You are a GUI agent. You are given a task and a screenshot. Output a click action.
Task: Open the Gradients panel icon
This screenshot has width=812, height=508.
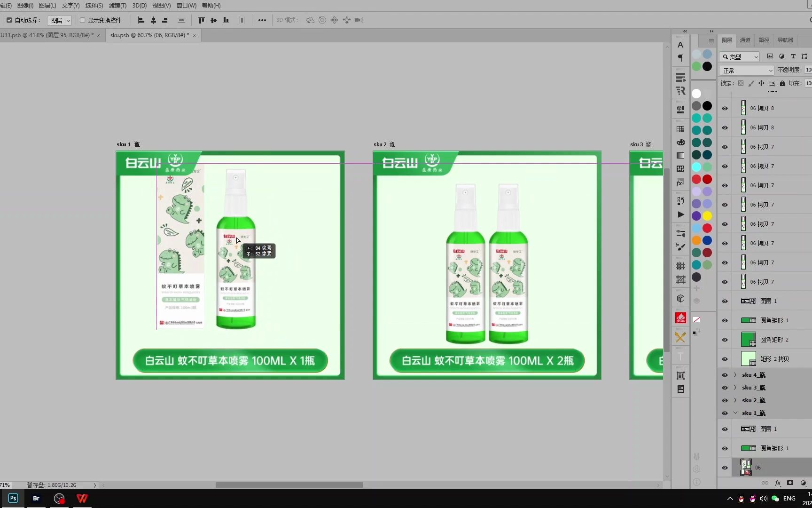tap(680, 155)
